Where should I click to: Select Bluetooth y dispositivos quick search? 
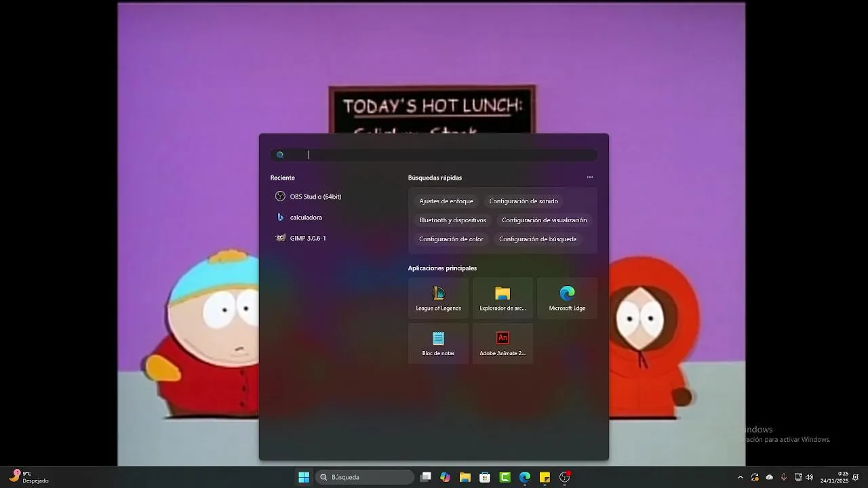[x=452, y=220]
